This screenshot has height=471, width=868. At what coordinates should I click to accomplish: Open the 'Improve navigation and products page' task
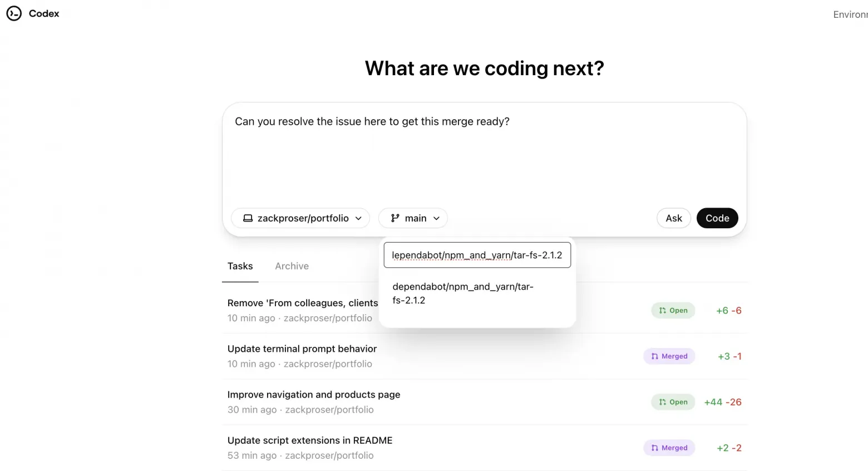[x=313, y=394]
